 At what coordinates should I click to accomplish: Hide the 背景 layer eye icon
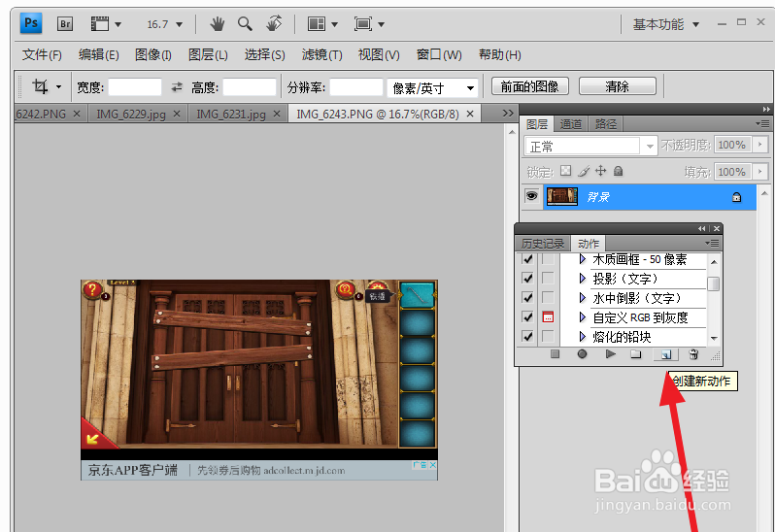[x=532, y=195]
